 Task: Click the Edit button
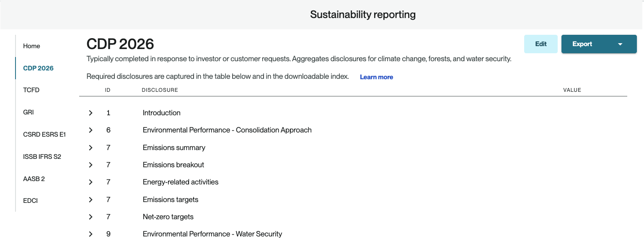click(x=541, y=44)
